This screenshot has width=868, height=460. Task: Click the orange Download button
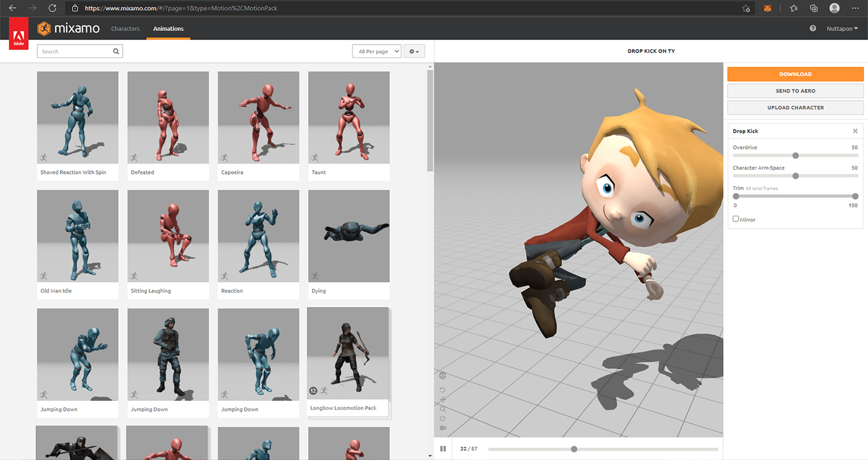pyautogui.click(x=795, y=74)
